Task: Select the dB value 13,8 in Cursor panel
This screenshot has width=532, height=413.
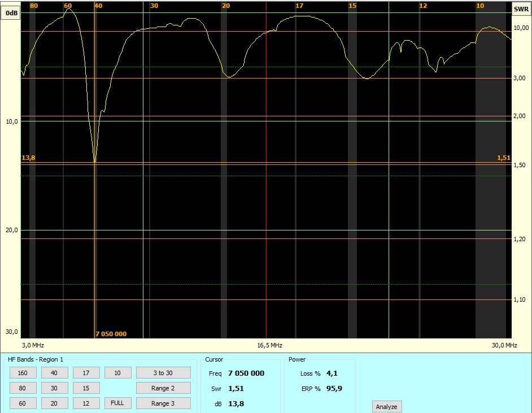Action: (x=236, y=404)
